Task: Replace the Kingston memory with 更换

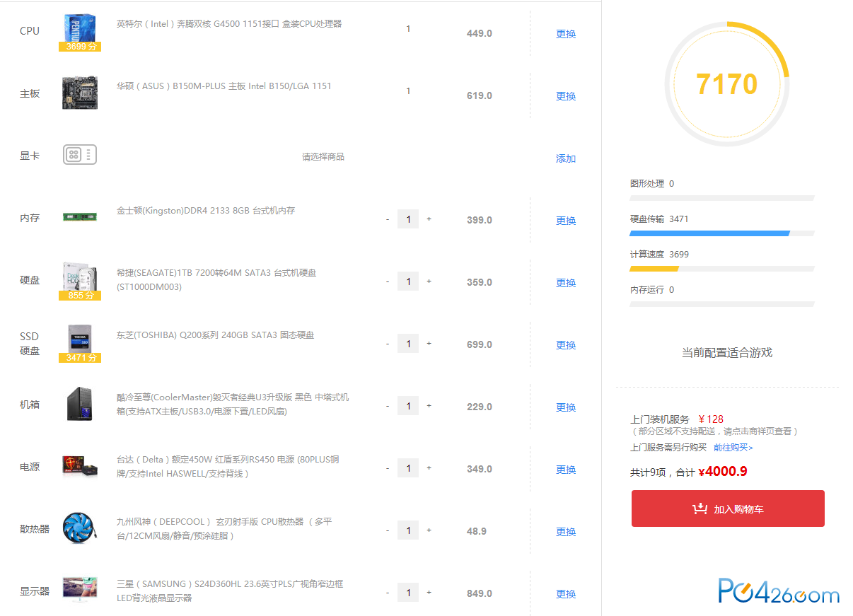Action: 566,221
